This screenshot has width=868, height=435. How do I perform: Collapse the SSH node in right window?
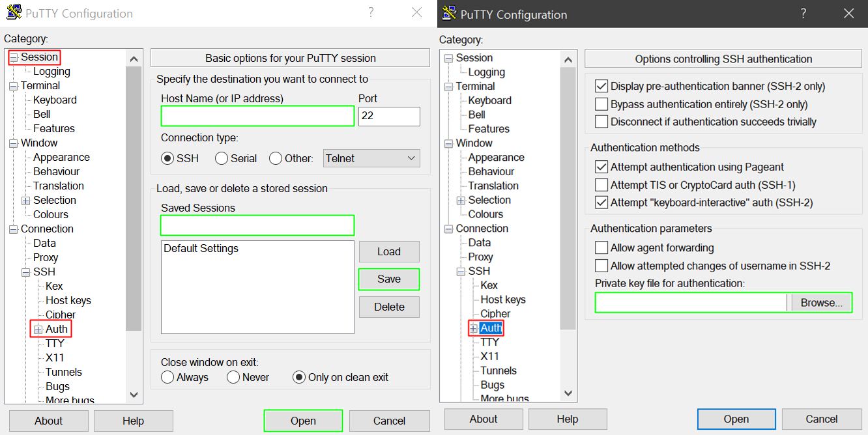(x=461, y=272)
